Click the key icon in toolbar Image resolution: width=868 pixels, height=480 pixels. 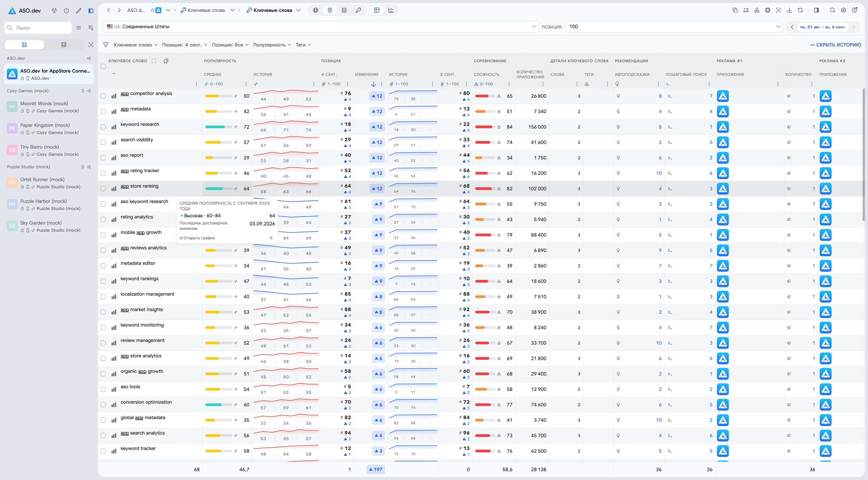[x=358, y=10]
